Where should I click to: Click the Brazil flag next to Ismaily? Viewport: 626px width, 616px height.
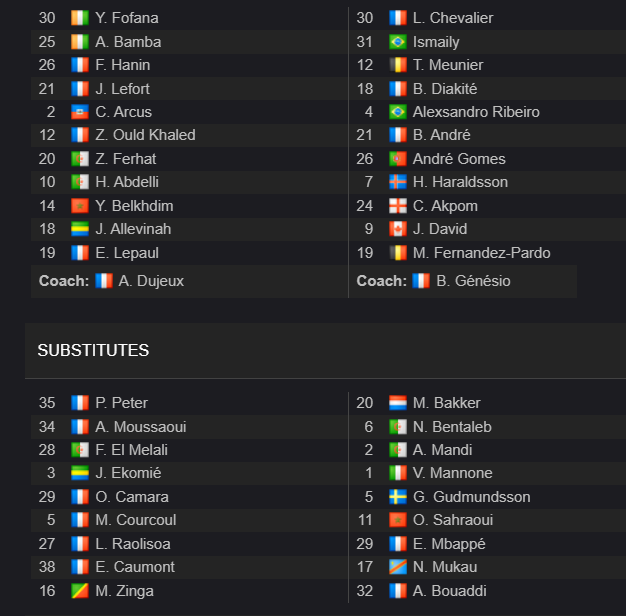click(398, 42)
